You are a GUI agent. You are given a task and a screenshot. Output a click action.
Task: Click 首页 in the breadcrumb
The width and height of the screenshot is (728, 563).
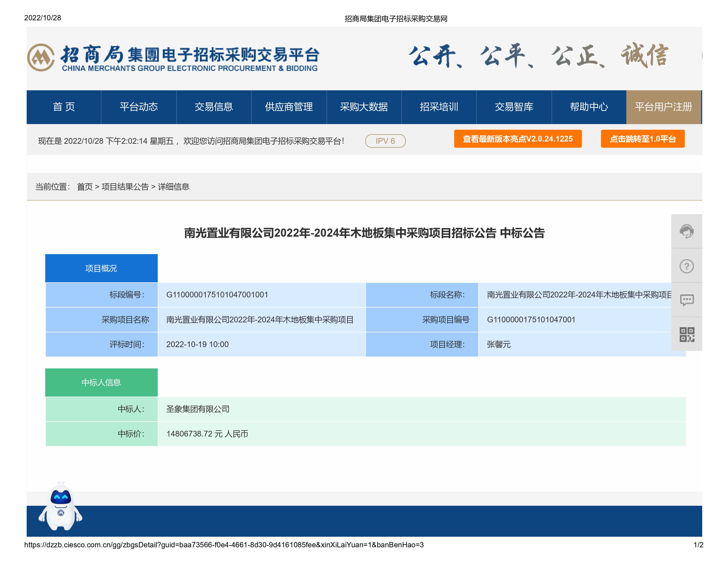[85, 187]
